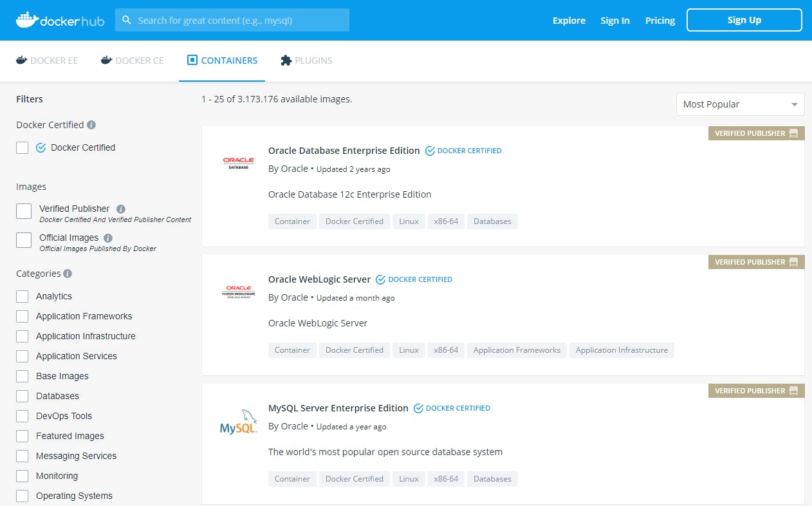Open the Docker CE tab

tap(133, 61)
